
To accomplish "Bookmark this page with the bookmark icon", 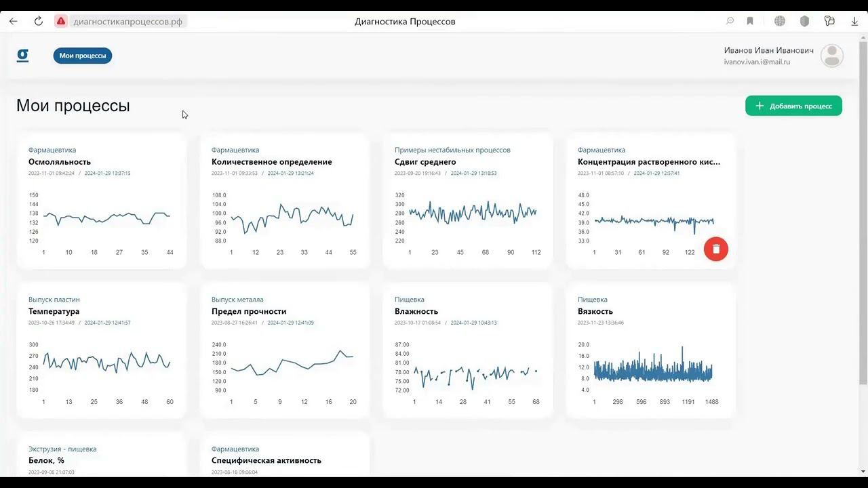I will (x=750, y=21).
